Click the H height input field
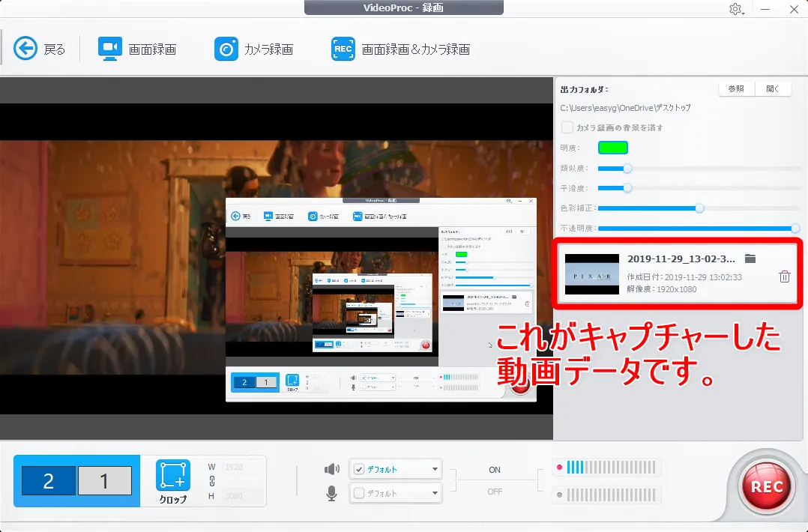 [243, 496]
